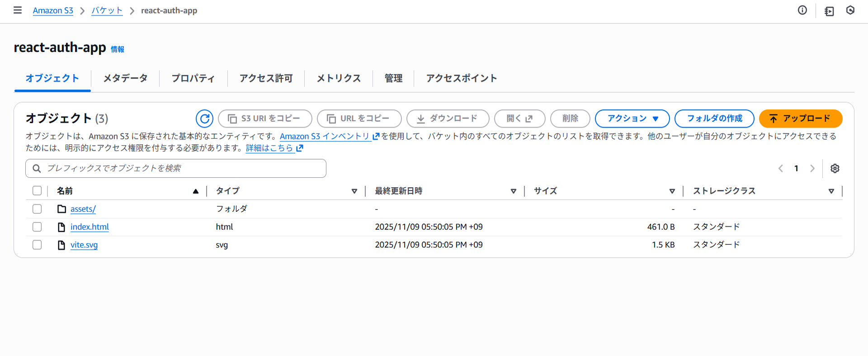Click the 削除 button
Screen dimensions: 868x356
click(570, 119)
